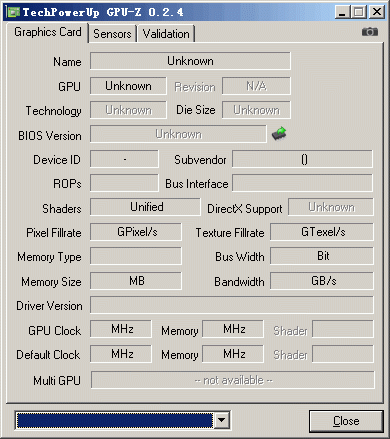Maximize the GPU-Z window
This screenshot has height=439, width=390.
(359, 12)
